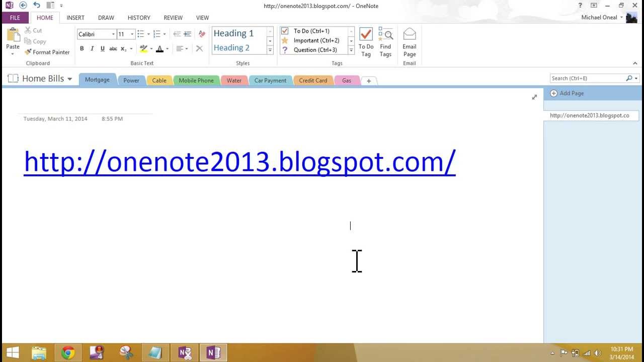
Task: Click Undo in quick access toolbar
Action: pyautogui.click(x=37, y=6)
